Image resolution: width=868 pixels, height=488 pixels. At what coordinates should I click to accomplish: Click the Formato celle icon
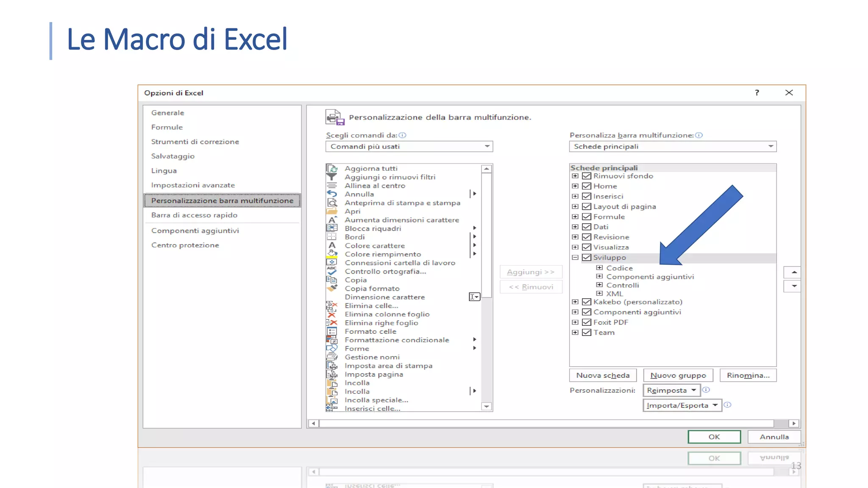pyautogui.click(x=332, y=331)
